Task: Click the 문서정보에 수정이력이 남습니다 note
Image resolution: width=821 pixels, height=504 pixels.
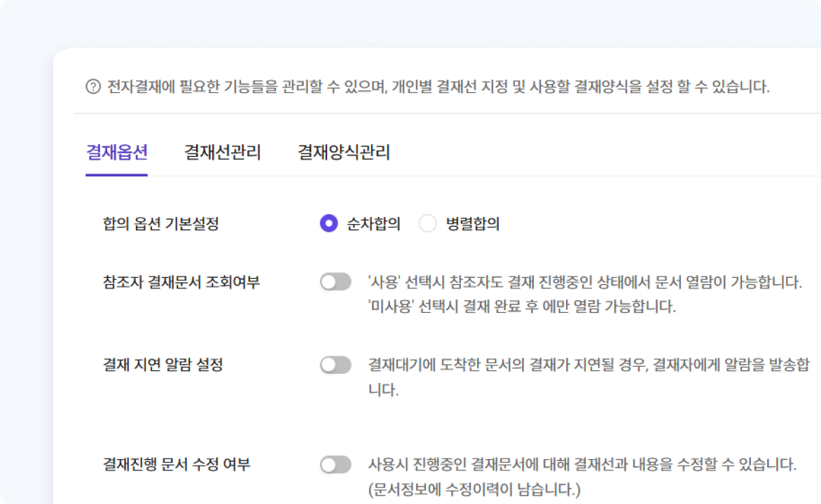Action: pos(474,489)
